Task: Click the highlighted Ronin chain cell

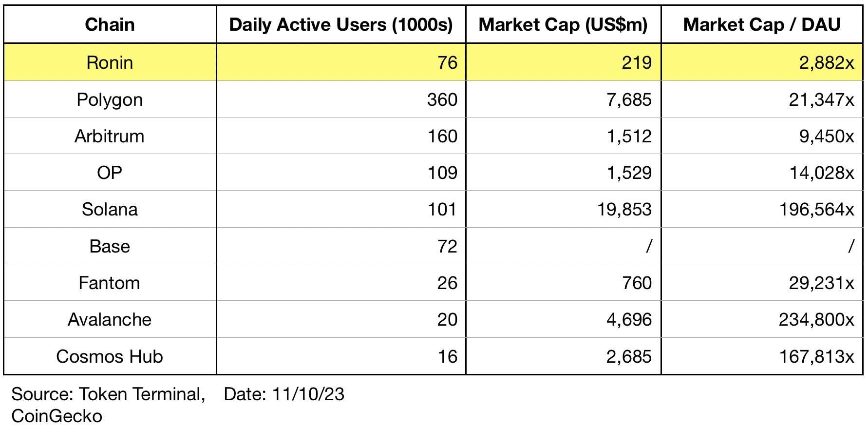Action: 110,62
